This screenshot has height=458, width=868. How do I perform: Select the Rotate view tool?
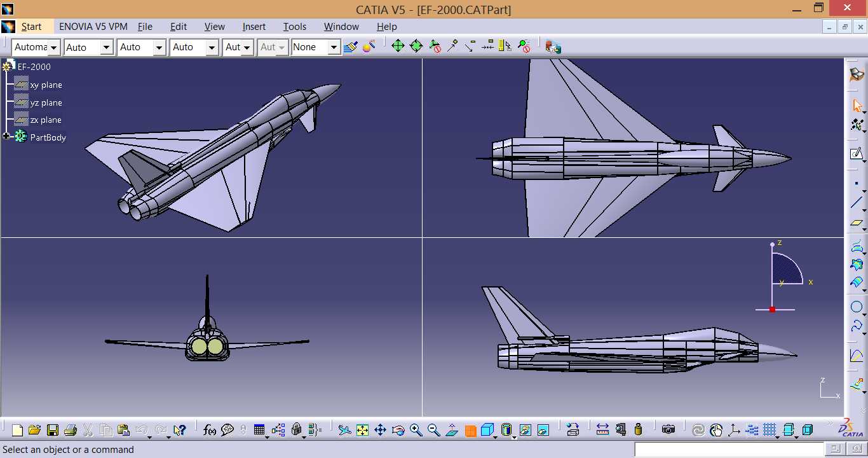[x=398, y=431]
